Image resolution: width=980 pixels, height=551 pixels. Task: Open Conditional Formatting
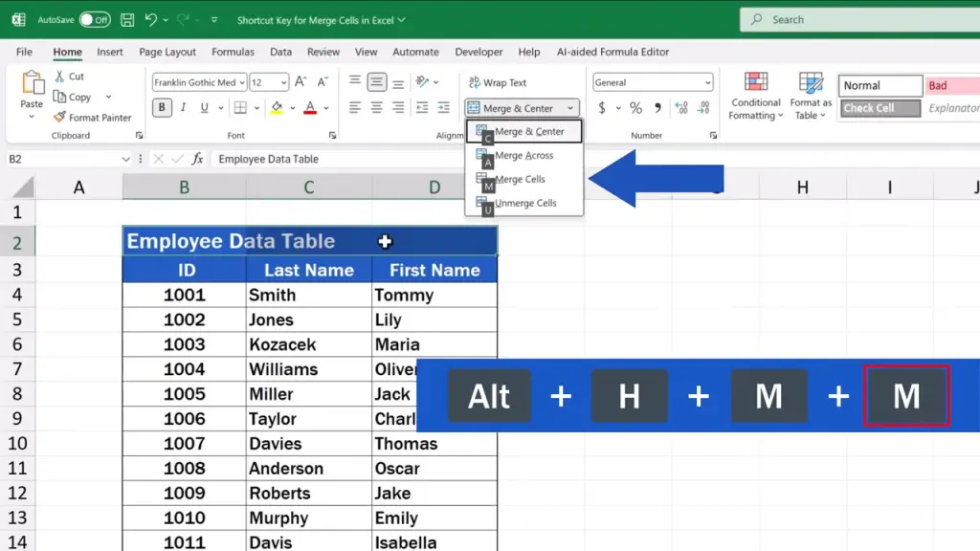(x=756, y=97)
